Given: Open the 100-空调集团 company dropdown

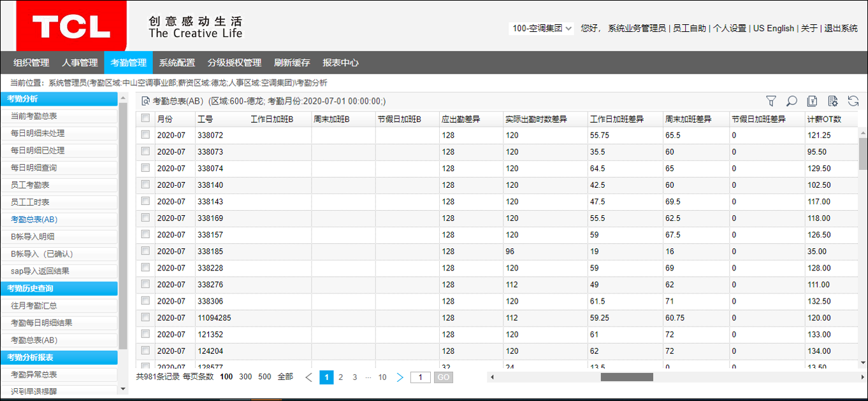Looking at the screenshot, I should (x=542, y=28).
